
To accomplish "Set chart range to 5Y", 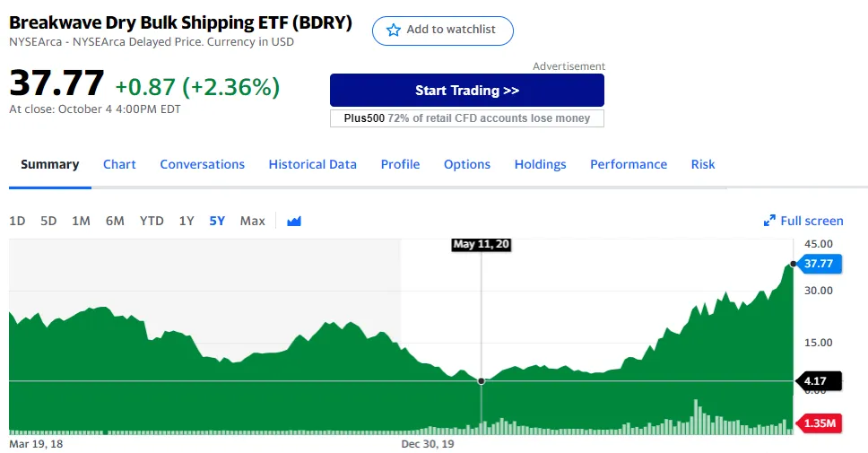I will coord(217,221).
